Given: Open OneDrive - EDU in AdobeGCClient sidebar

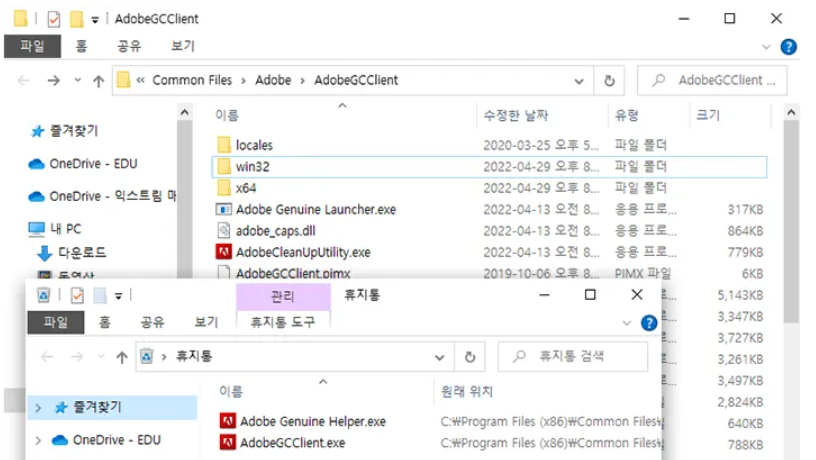Looking at the screenshot, I should 83,164.
